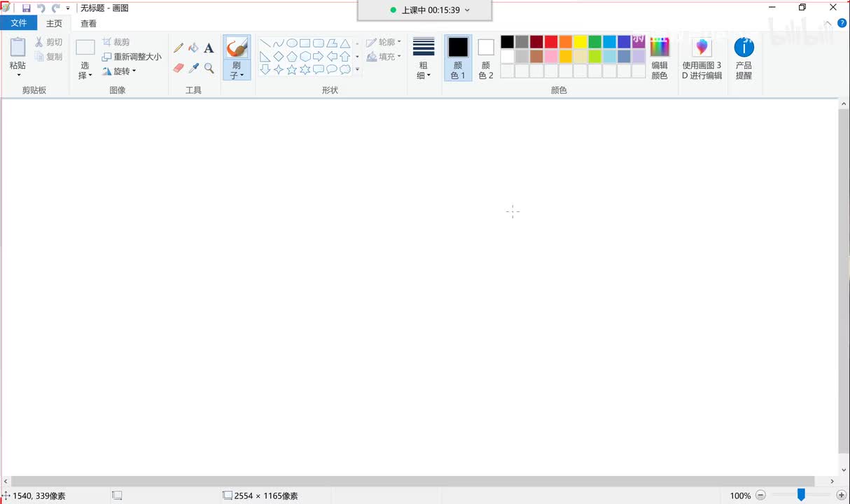Click Edit with Paint 3D button
The height and width of the screenshot is (504, 850).
702,58
